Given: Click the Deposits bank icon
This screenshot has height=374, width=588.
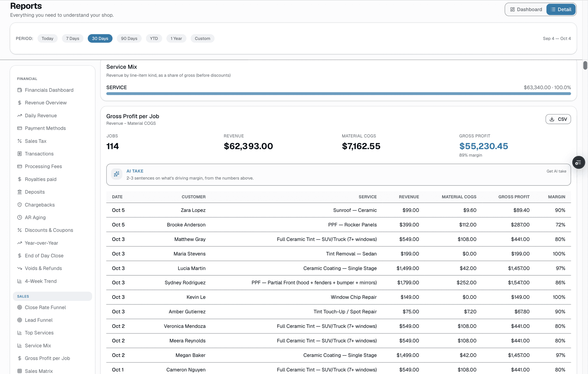Looking at the screenshot, I should coord(20,192).
